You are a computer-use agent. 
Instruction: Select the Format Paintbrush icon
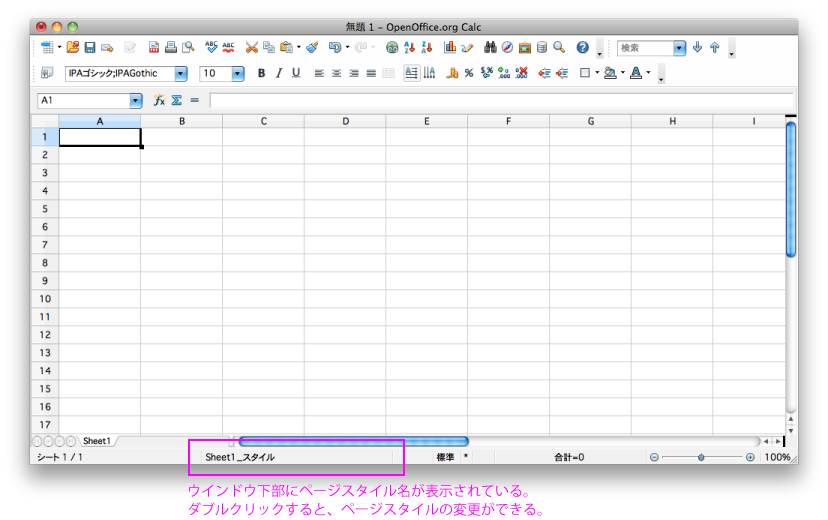click(x=313, y=48)
